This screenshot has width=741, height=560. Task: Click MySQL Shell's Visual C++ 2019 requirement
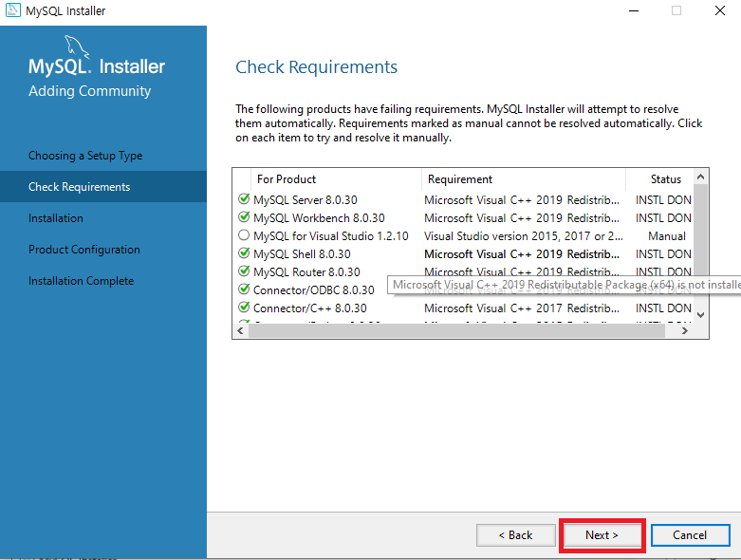tap(521, 253)
